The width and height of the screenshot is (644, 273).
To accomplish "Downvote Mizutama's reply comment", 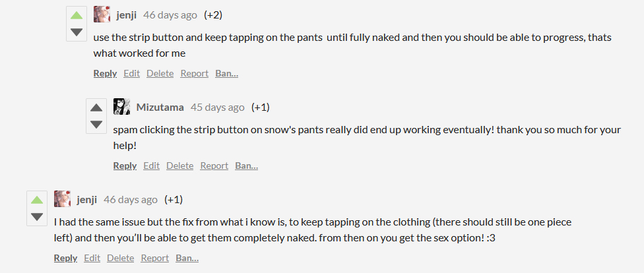I will coord(96,125).
